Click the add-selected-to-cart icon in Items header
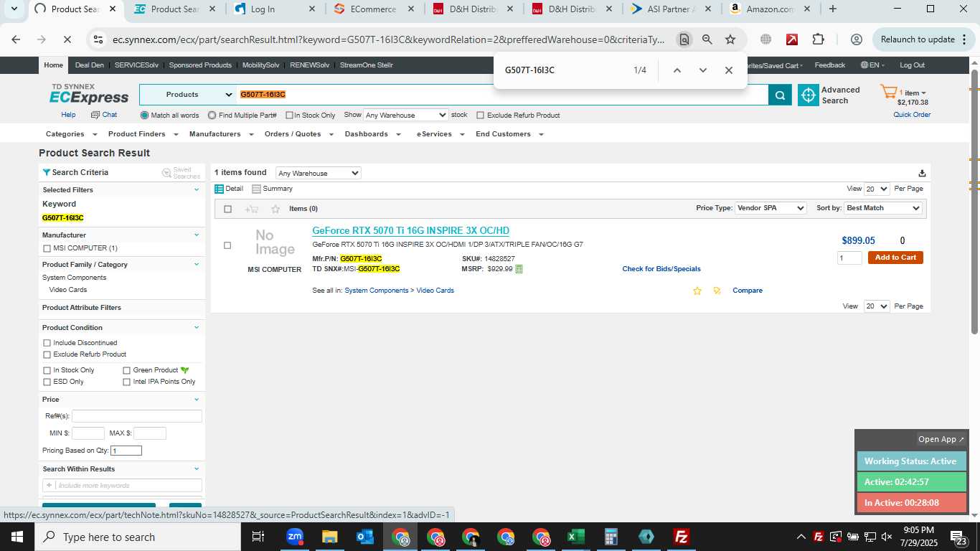 (x=251, y=209)
